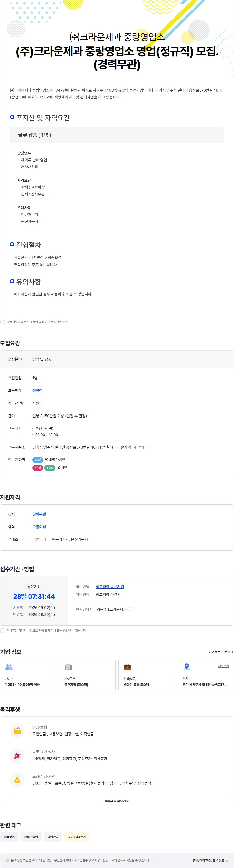Open 기업정보 더보기
Image resolution: width=234 pixels, height=868 pixels.
point(221,652)
